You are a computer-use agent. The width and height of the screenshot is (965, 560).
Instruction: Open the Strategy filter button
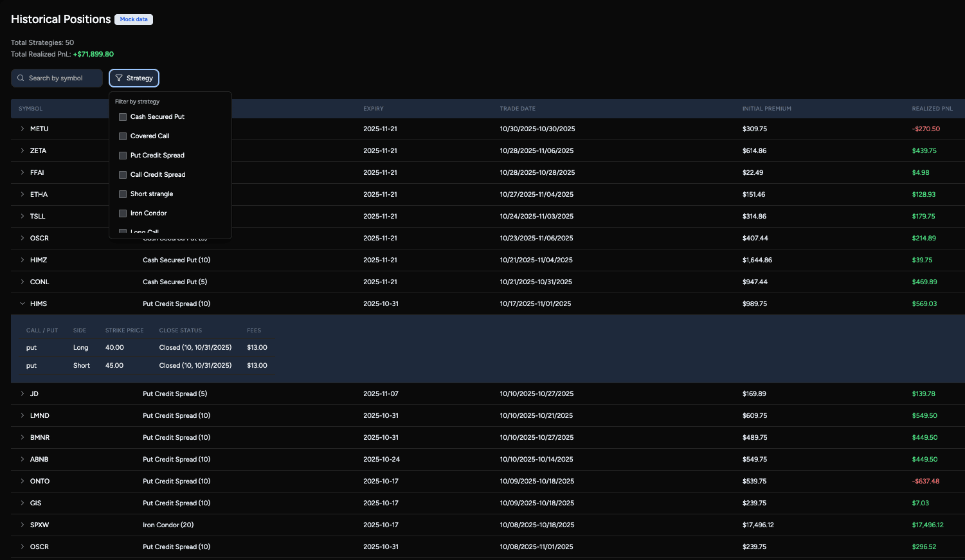click(134, 78)
